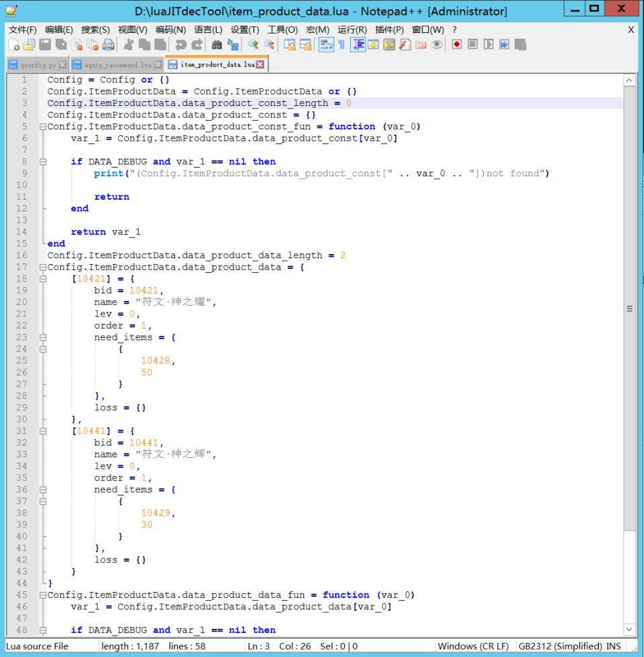Image resolution: width=644 pixels, height=657 pixels.
Task: Collapse need_items fold at line 36
Action: 43,490
